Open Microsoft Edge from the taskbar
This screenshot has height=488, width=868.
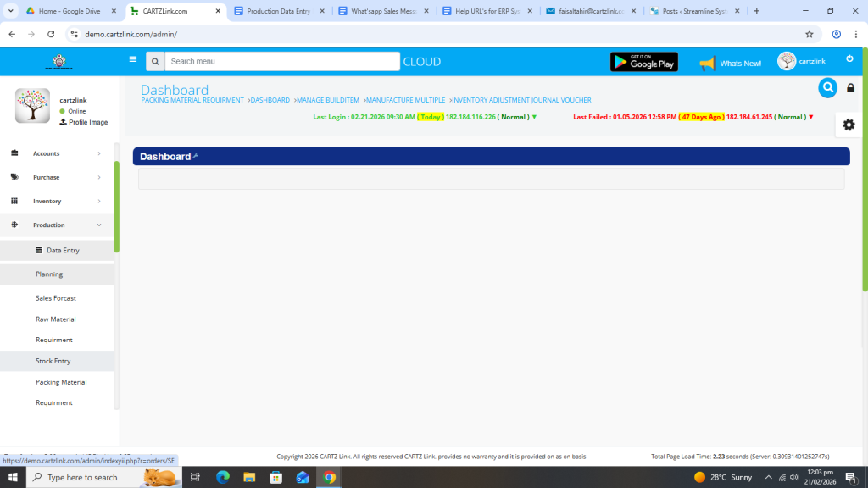point(223,477)
